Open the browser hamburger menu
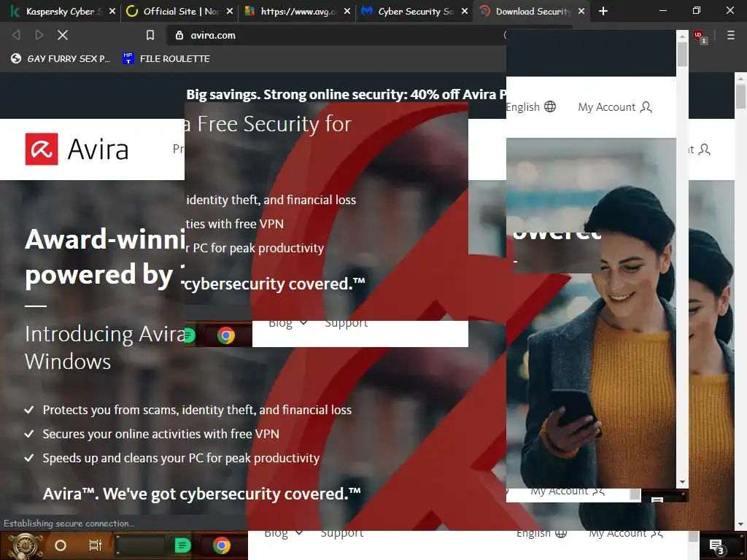 (x=730, y=35)
